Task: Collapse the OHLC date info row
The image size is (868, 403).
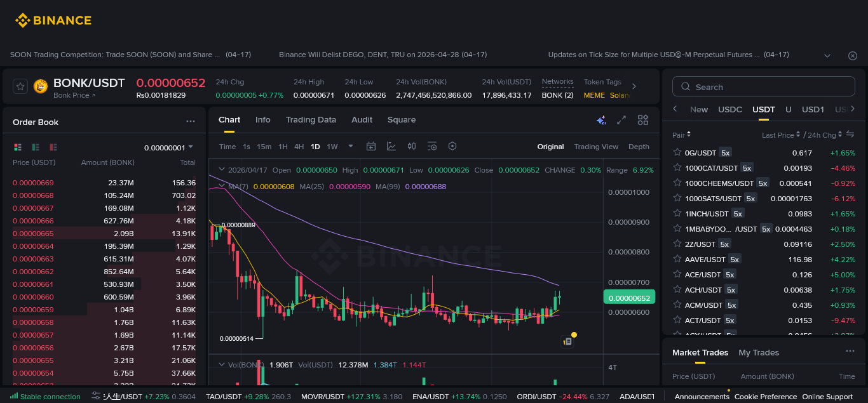Action: pos(221,169)
